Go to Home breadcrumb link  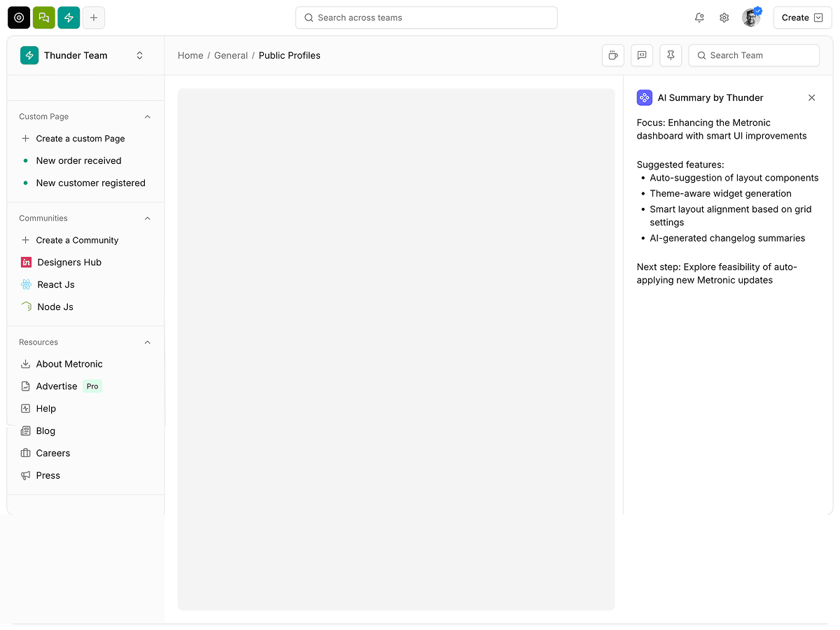pyautogui.click(x=190, y=55)
